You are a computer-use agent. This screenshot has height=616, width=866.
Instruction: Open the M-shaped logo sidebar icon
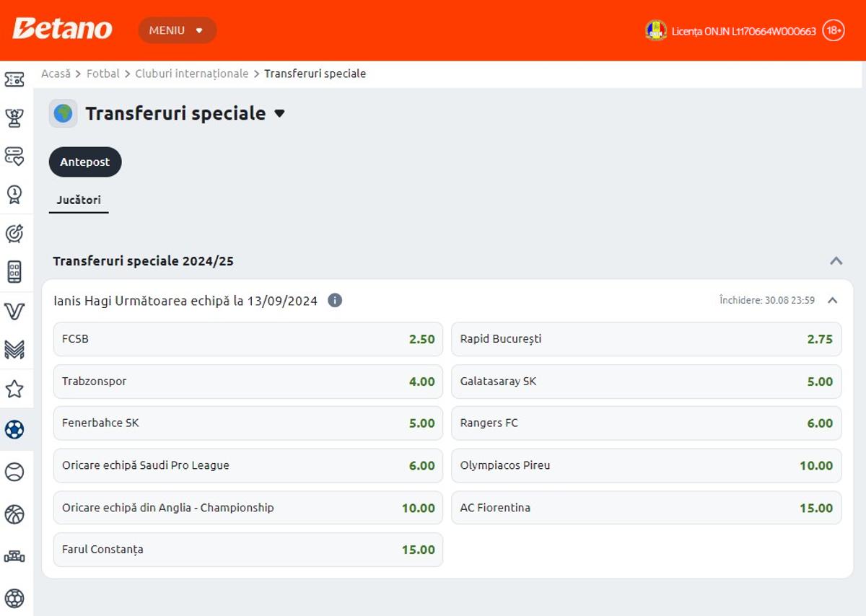(x=14, y=350)
